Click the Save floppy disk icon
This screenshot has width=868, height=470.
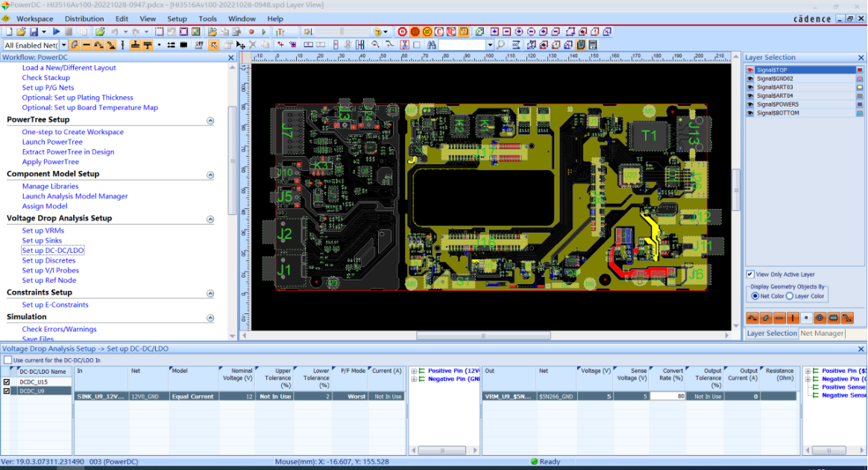pos(34,31)
